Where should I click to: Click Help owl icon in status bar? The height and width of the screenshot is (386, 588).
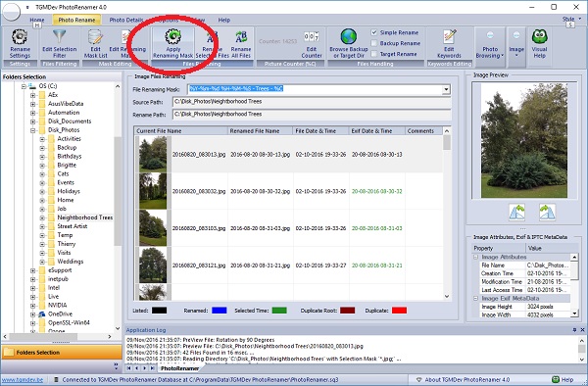556,379
